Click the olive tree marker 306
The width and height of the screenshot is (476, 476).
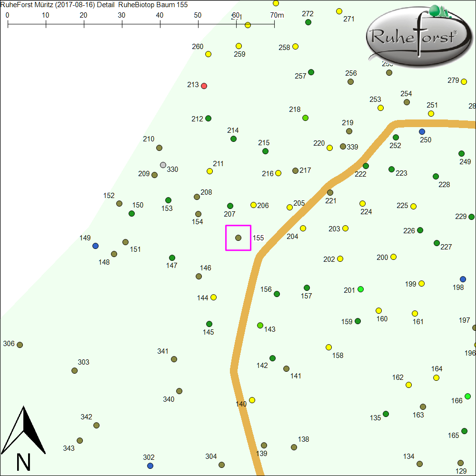coord(20,345)
